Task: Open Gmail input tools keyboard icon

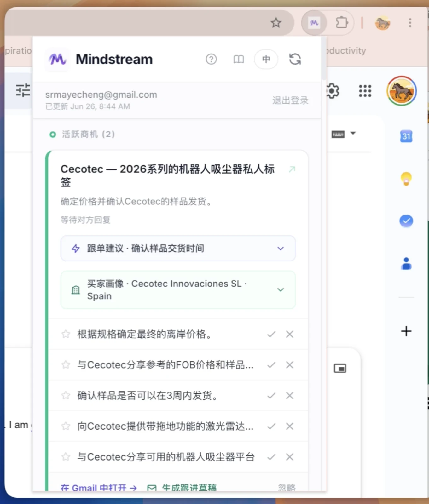Action: coord(338,134)
